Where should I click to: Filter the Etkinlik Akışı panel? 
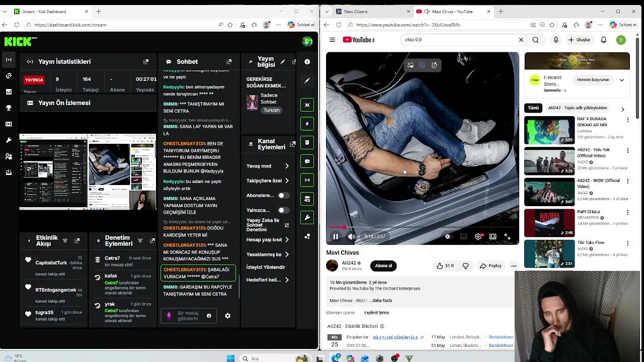(x=65, y=241)
